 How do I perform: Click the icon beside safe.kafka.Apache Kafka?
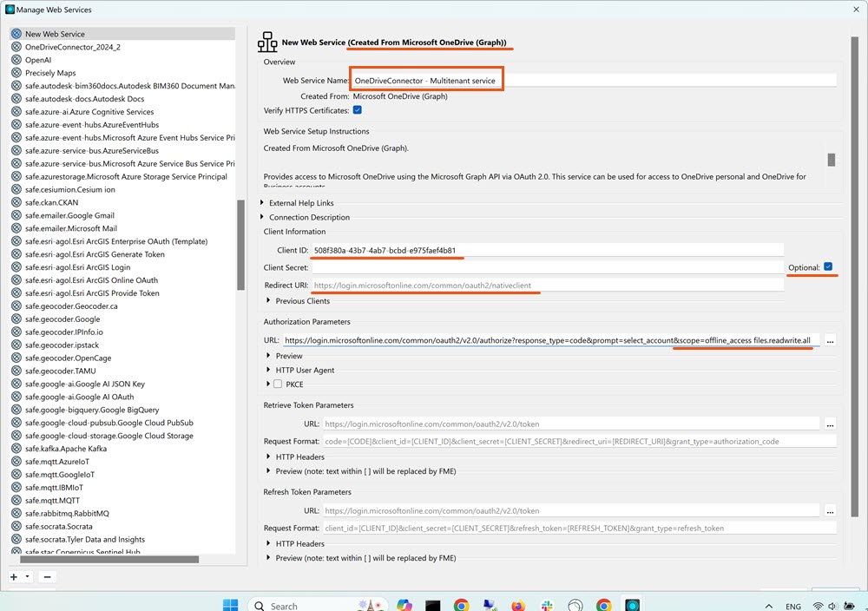(16, 449)
